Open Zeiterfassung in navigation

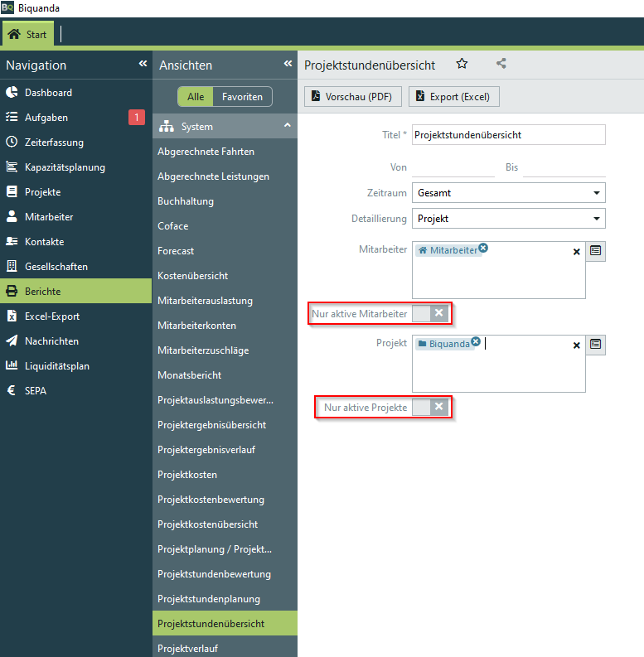54,143
